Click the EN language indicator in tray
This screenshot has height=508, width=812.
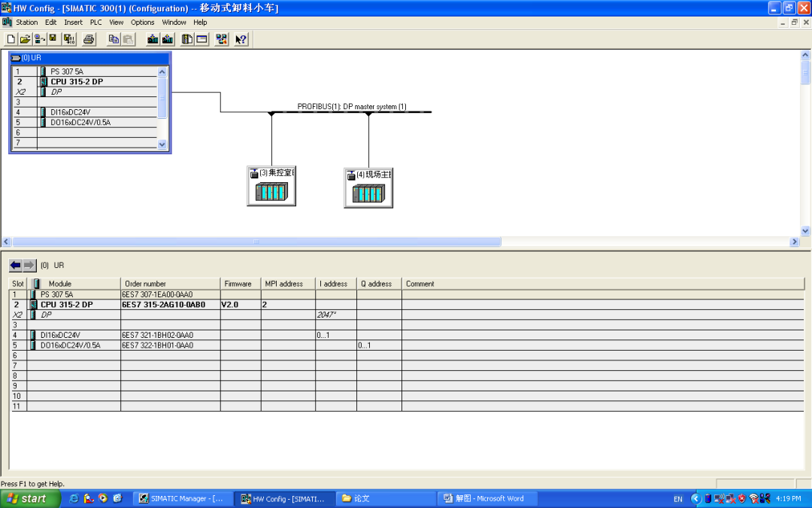click(678, 499)
